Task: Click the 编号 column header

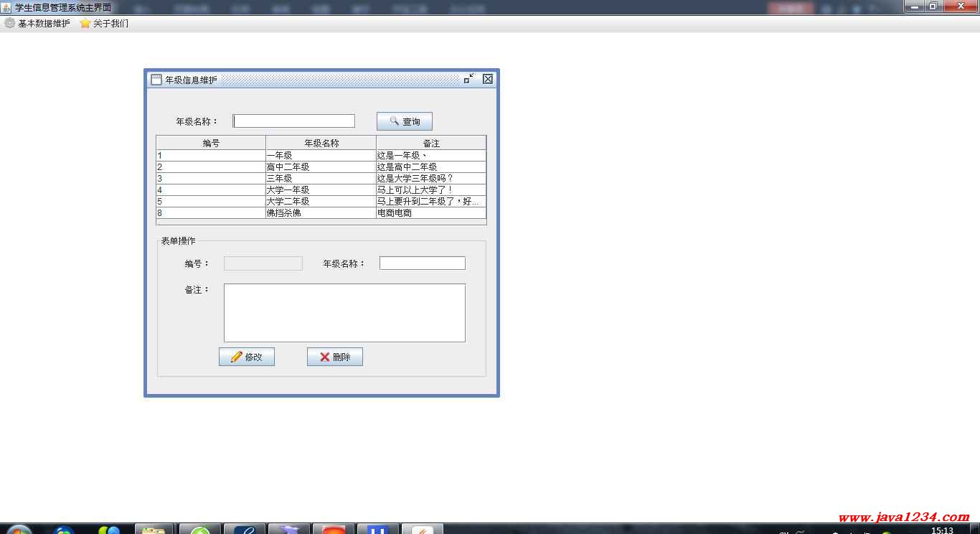Action: pos(211,143)
